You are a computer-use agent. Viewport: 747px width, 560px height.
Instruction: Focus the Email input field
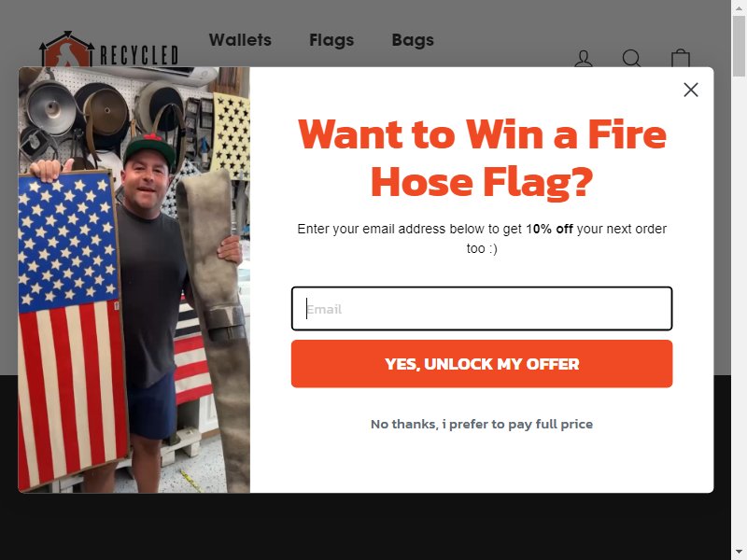[x=482, y=309]
